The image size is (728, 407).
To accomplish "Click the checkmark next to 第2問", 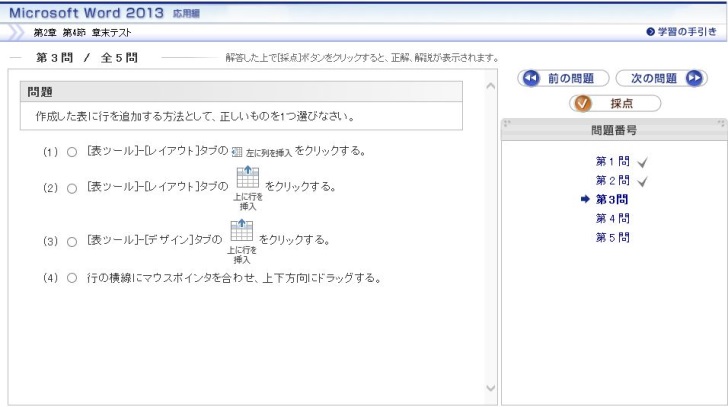I will 643,181.
